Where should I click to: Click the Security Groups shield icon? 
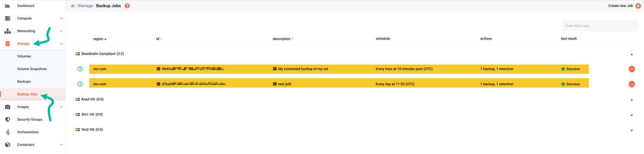(7, 119)
